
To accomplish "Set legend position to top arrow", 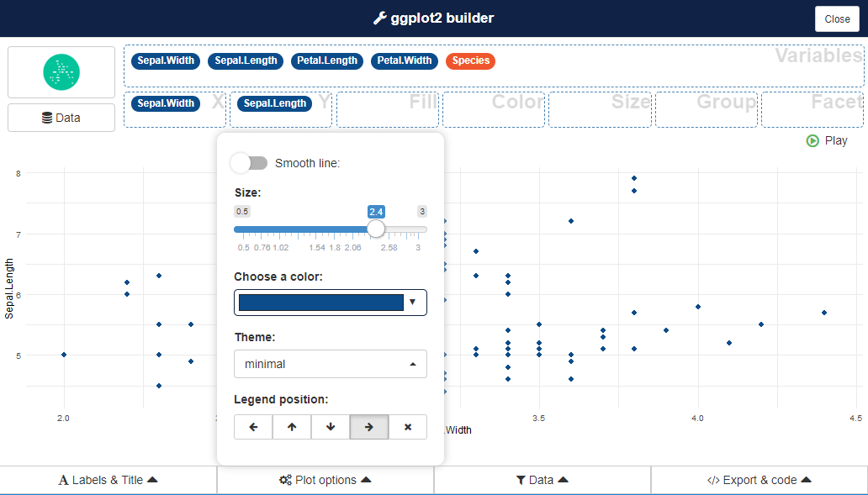I will coord(292,427).
